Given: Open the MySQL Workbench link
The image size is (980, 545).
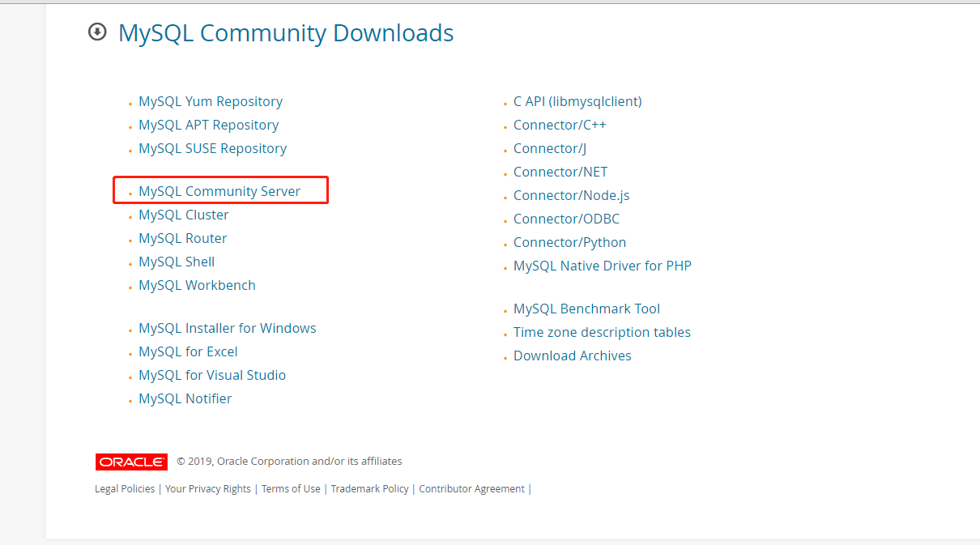Looking at the screenshot, I should click(197, 286).
